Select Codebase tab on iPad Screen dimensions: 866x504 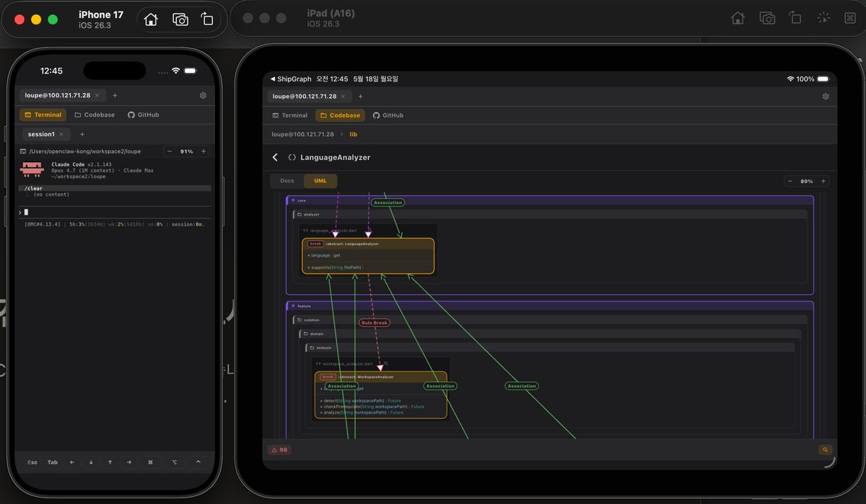[340, 115]
